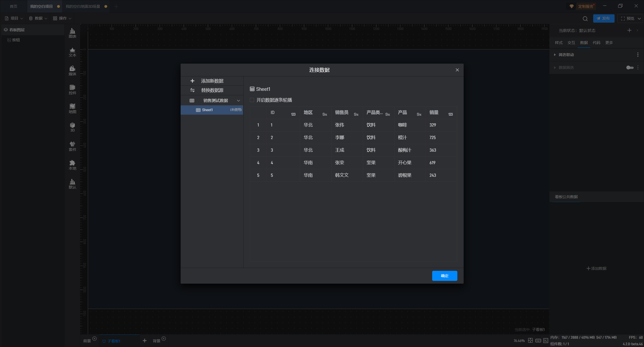The height and width of the screenshot is (347, 644).
Task: Switch to the 样式 tab
Action: (x=559, y=43)
